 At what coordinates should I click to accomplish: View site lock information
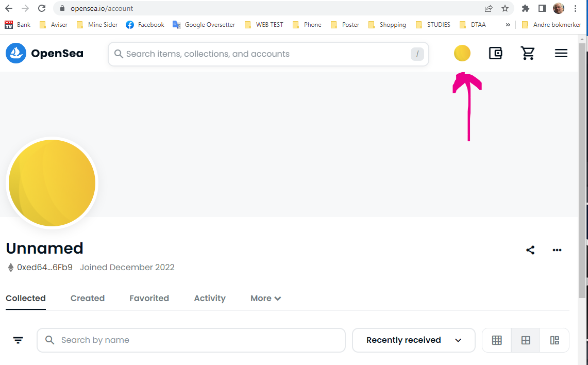point(62,8)
